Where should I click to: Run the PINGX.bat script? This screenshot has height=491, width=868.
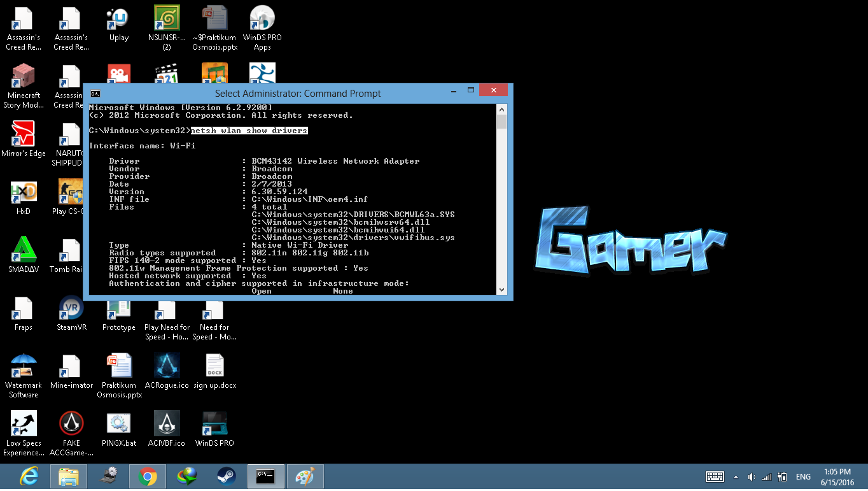[x=118, y=422]
